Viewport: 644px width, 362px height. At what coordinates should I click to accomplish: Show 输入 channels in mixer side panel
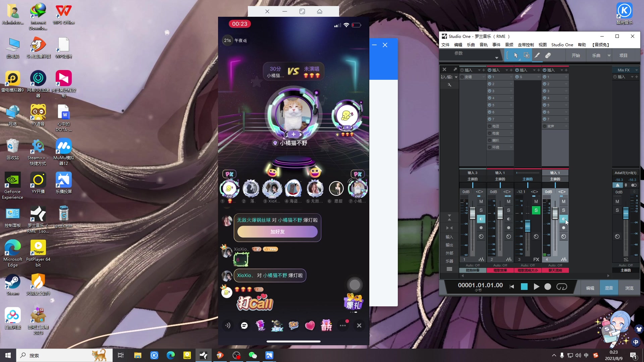tap(449, 237)
